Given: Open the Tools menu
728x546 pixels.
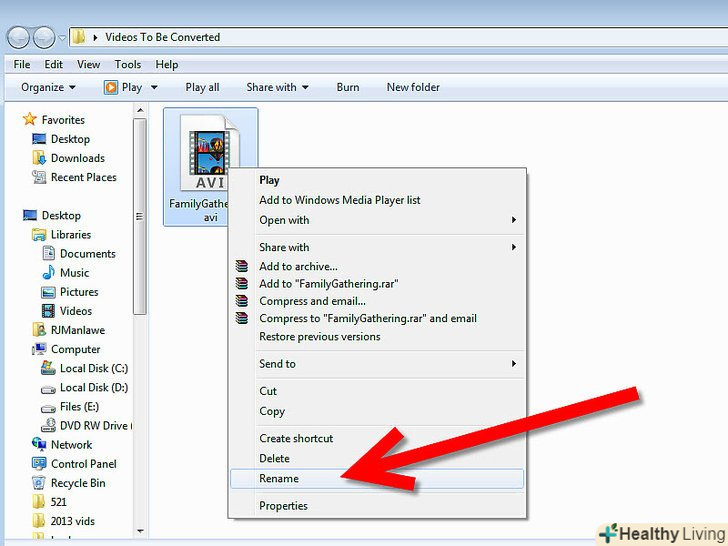Looking at the screenshot, I should pyautogui.click(x=128, y=65).
